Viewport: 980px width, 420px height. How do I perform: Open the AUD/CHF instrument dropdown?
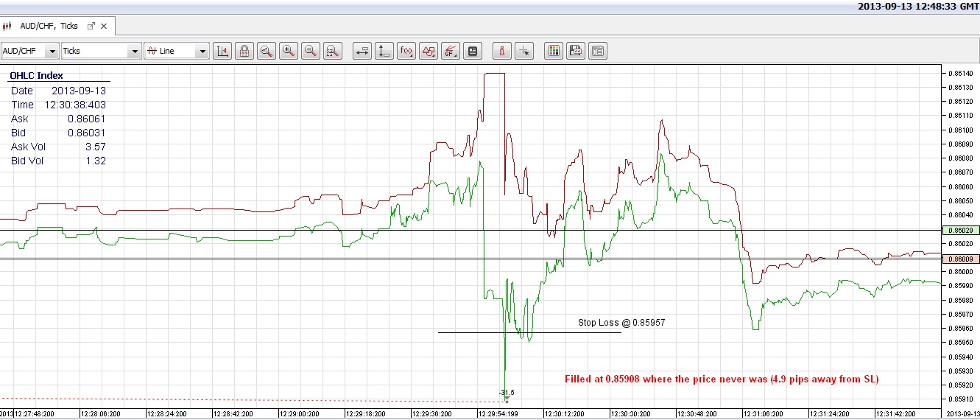click(x=29, y=51)
